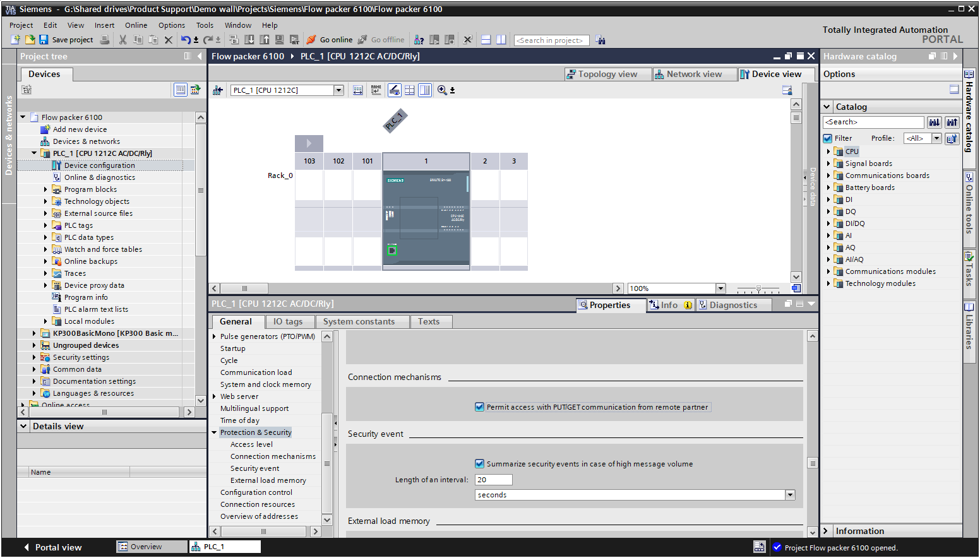
Task: Click the hardware catalog search field
Action: pyautogui.click(x=873, y=122)
